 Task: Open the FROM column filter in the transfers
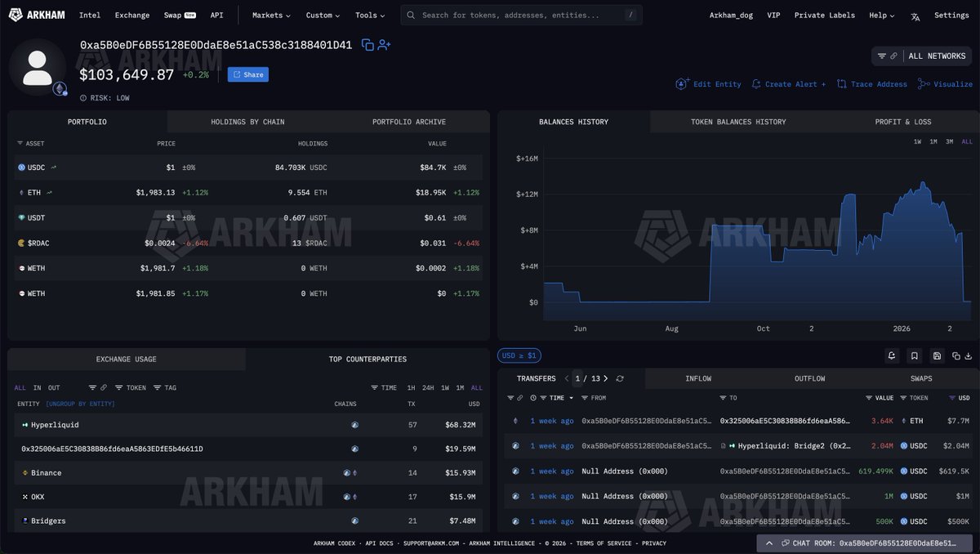pos(594,398)
